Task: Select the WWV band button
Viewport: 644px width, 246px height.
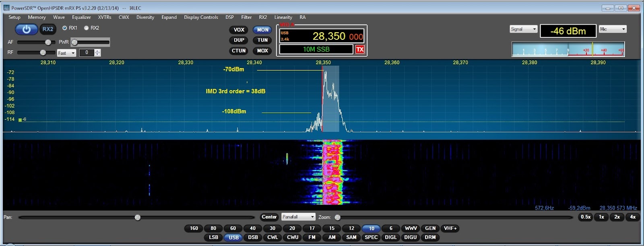Action: coord(411,228)
